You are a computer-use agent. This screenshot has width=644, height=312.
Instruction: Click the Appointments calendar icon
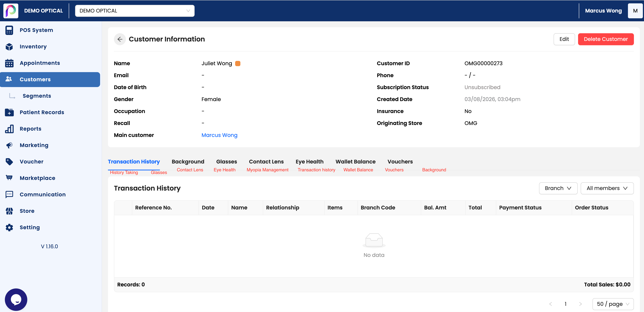9,63
